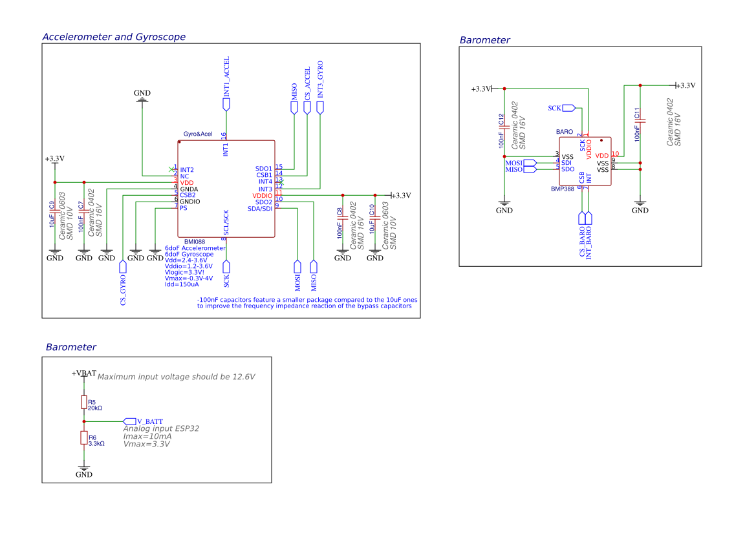Select the 100nF capacitors package explanation note

307,303
